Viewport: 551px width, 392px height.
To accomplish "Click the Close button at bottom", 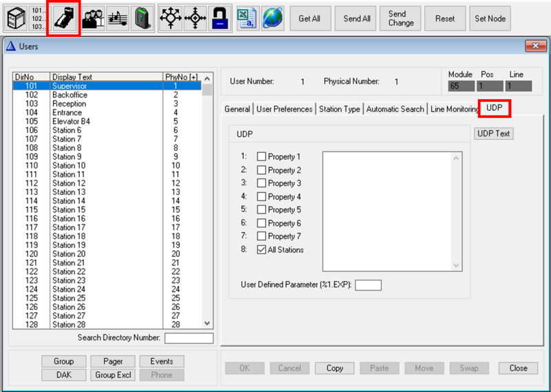I will tap(518, 368).
